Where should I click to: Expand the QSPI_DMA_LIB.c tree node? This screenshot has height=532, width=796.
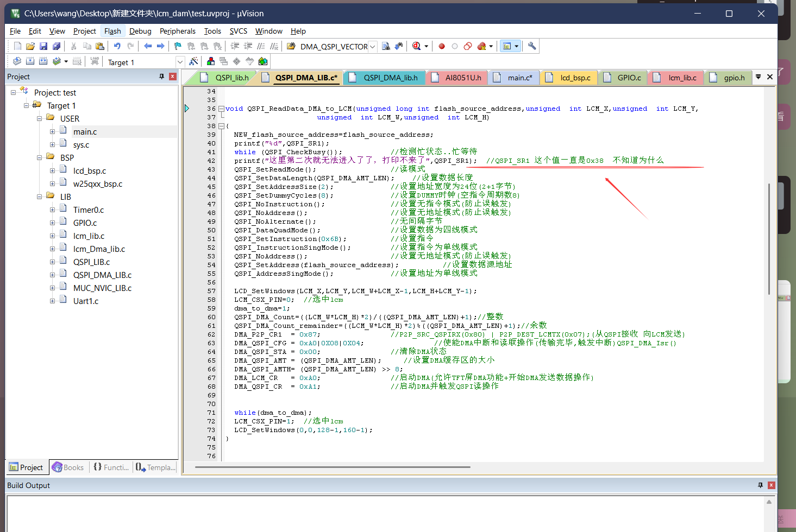click(52, 275)
